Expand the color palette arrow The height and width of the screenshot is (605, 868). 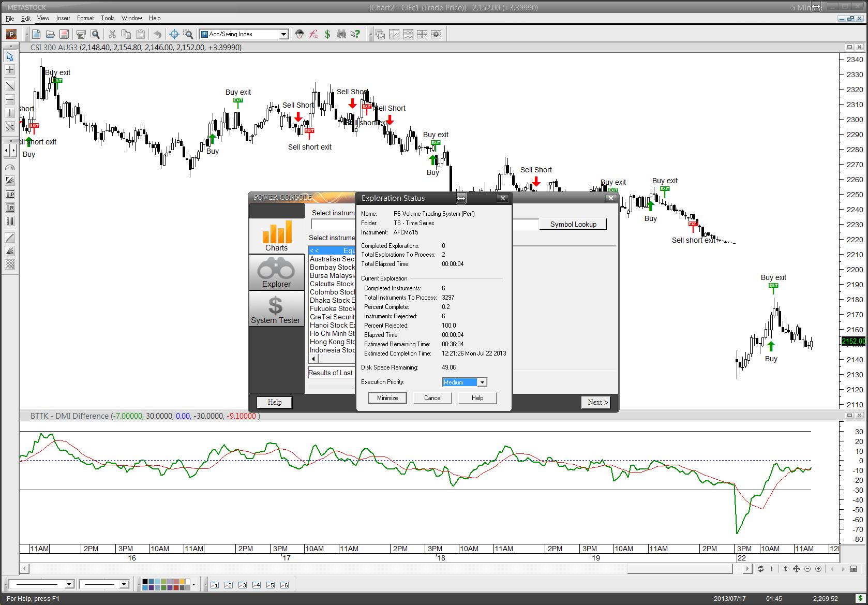tap(193, 585)
